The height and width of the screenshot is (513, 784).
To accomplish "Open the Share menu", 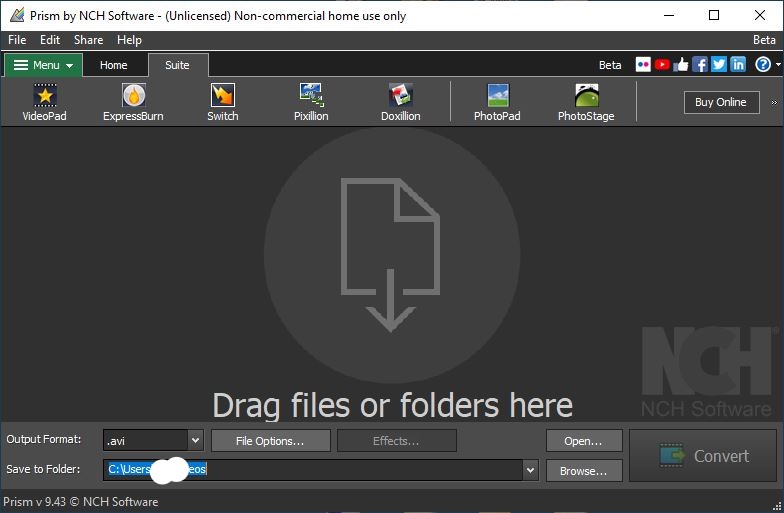I will (x=88, y=40).
